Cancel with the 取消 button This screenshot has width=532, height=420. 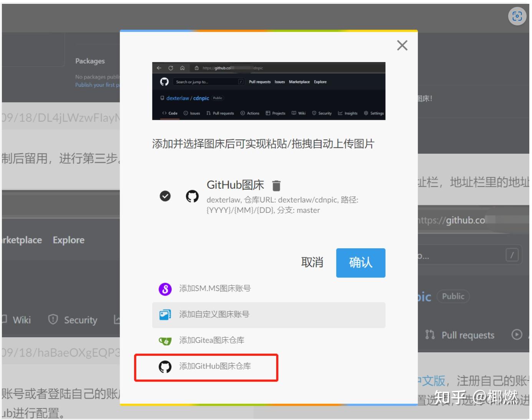(x=312, y=262)
